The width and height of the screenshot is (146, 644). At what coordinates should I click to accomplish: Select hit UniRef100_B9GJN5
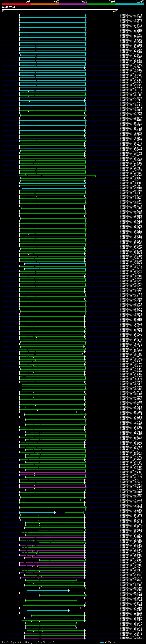coord(131,256)
